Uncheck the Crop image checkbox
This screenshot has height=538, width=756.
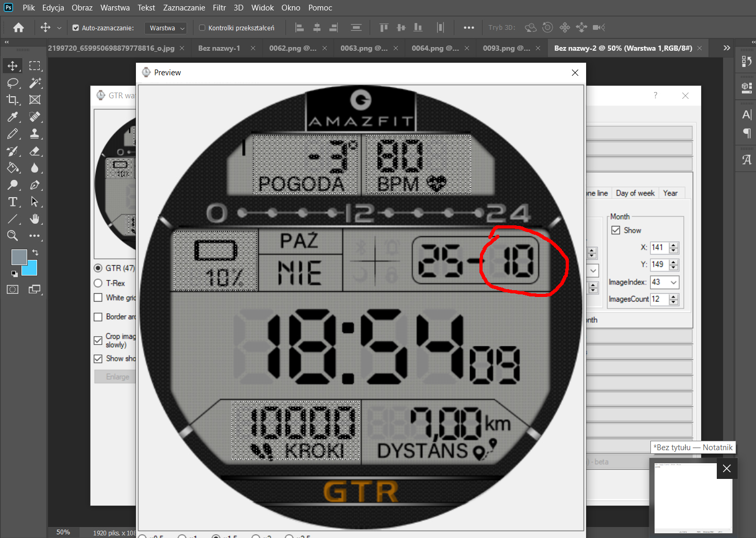click(98, 340)
